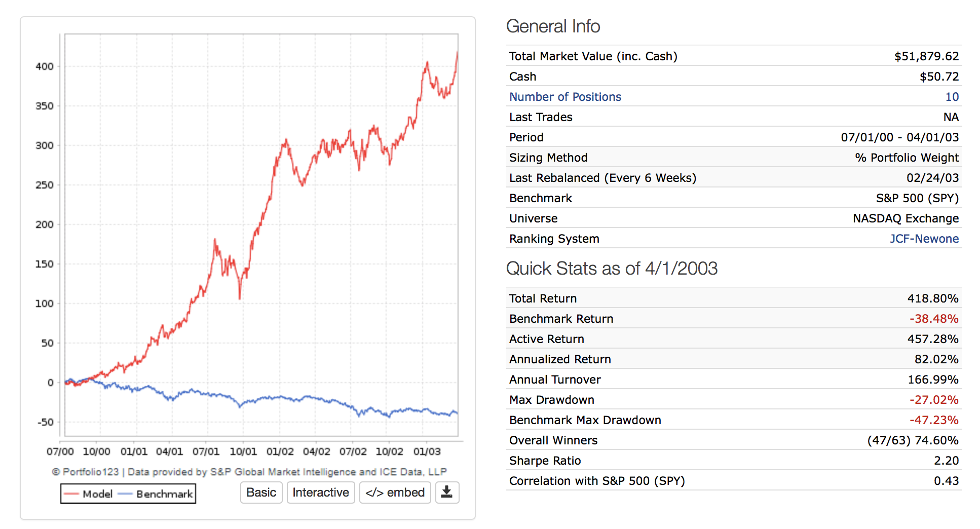Click the Quick Stats as of 4/1/2003 heading
This screenshot has height=529, width=980.
tap(612, 269)
